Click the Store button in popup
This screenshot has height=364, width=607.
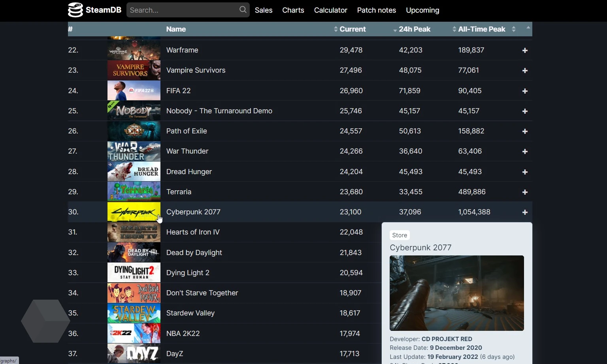point(400,235)
